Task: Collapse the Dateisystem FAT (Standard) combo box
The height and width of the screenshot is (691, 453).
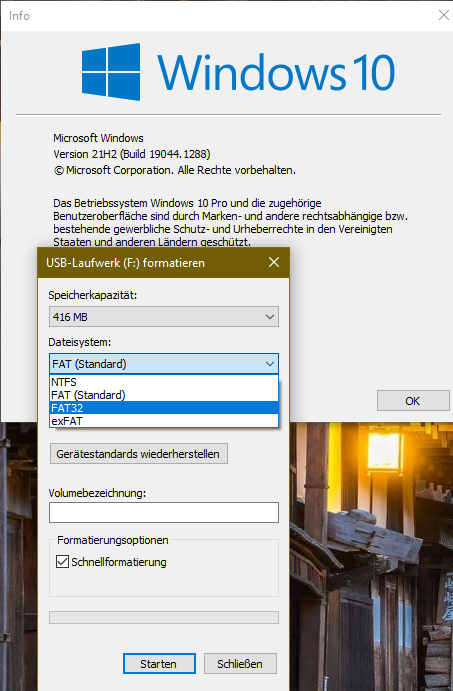Action: coord(163,364)
